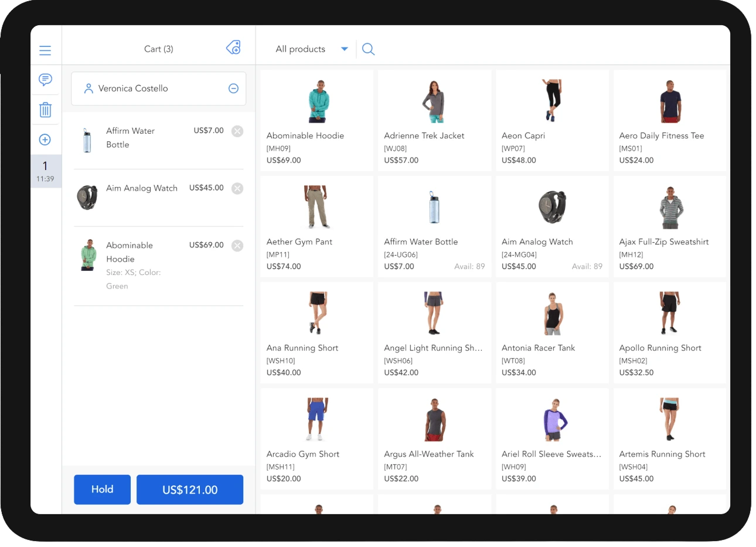Clear the cart using the trash icon
The height and width of the screenshot is (547, 756).
[46, 110]
